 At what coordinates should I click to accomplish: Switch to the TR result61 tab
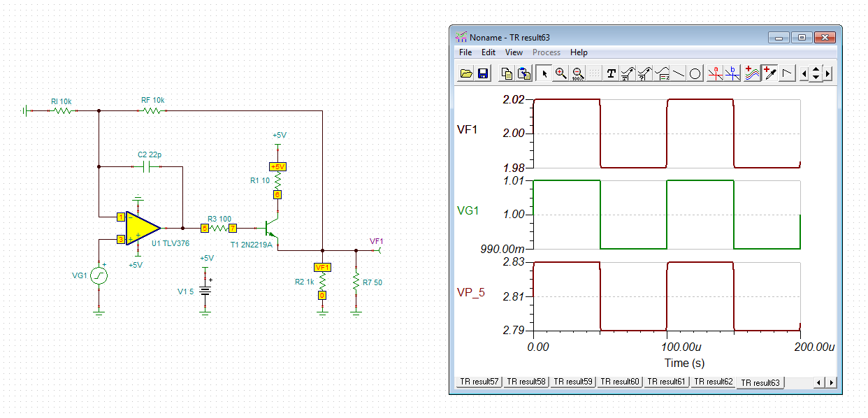(667, 382)
